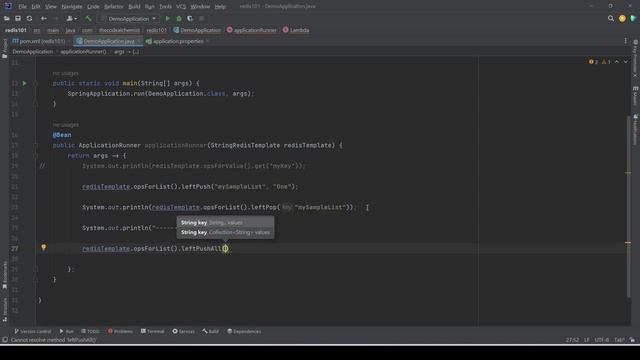The image size is (640, 360).
Task: Click UTF-8 encoding in status bar
Action: [602, 340]
